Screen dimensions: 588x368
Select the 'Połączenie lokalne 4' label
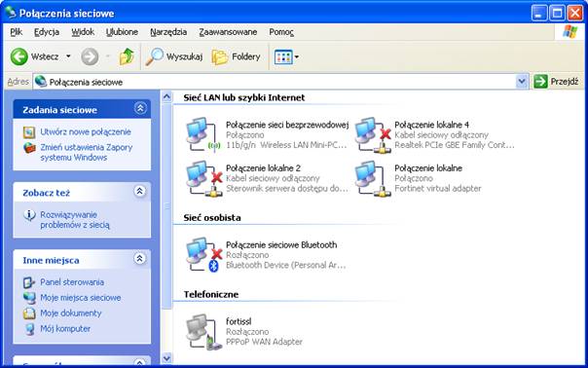point(431,125)
